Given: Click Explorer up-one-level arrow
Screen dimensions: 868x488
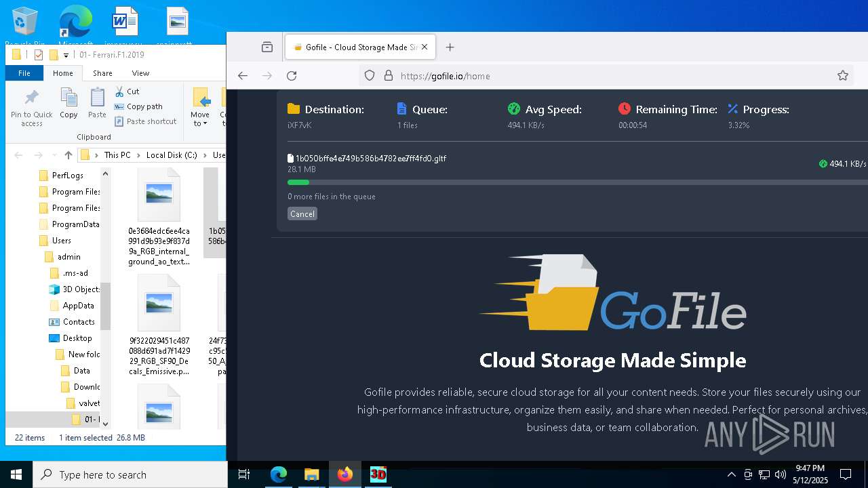Looking at the screenshot, I should coord(68,155).
